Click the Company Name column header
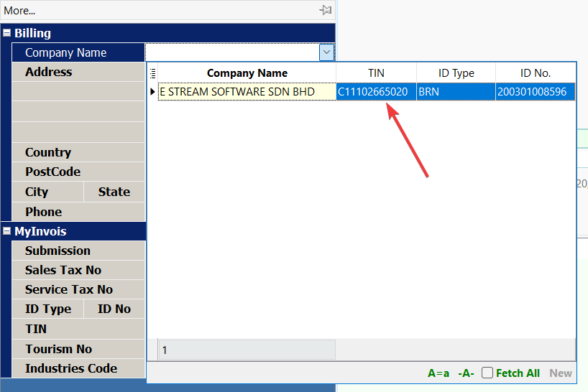The image size is (588, 392). pos(247,73)
